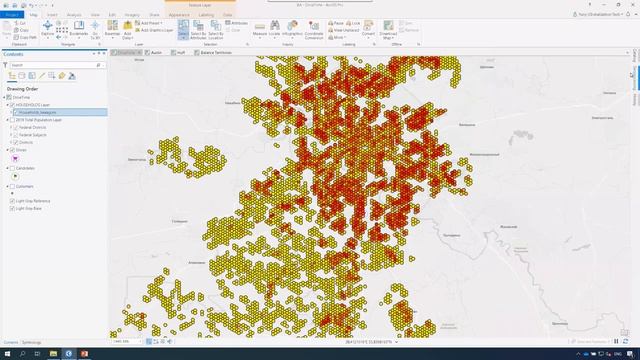Viewport: 640px width, 360px height.
Task: Collapse the Stores layer legend
Action: 7,150
